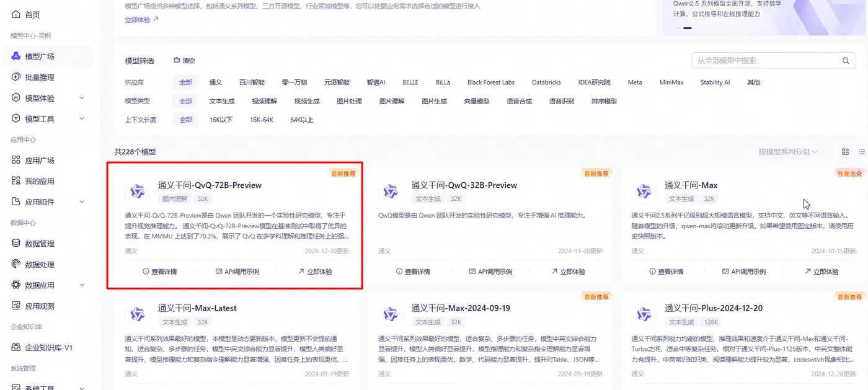Open 我的应用 sidebar icon
Screen dimensions: 868x390
[x=16, y=181]
